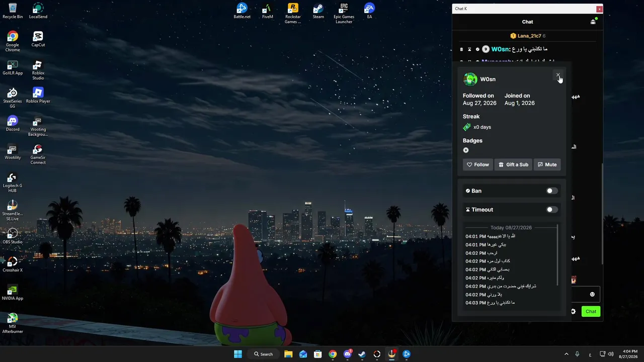Screen dimensions: 644x362
Task: Click the message history scrollbar in user card
Action: point(557,255)
